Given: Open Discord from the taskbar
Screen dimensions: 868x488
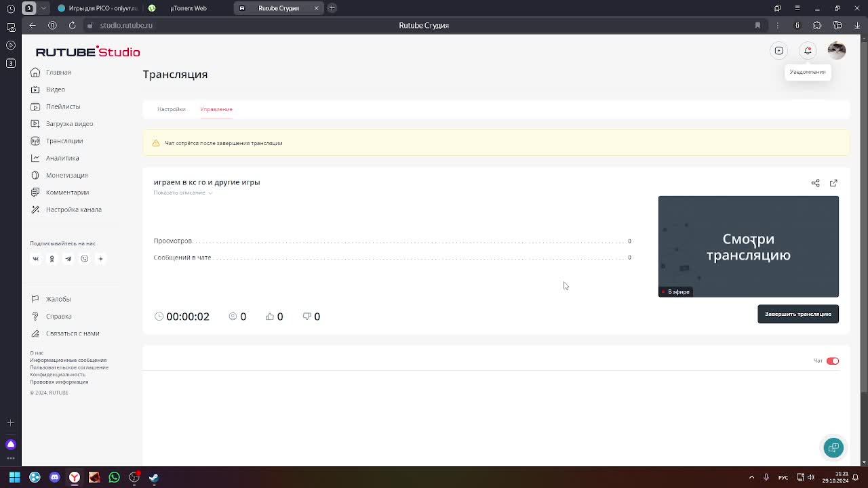Looking at the screenshot, I should pyautogui.click(x=54, y=477).
